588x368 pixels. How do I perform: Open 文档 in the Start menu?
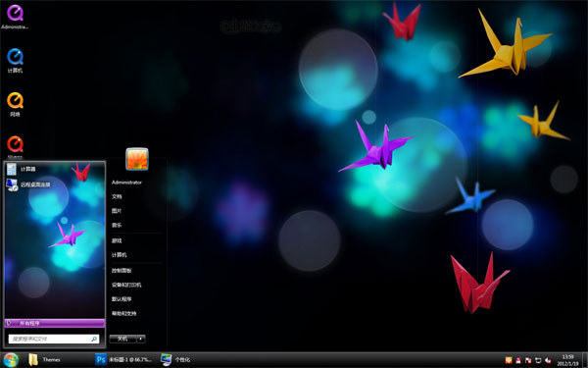(117, 197)
